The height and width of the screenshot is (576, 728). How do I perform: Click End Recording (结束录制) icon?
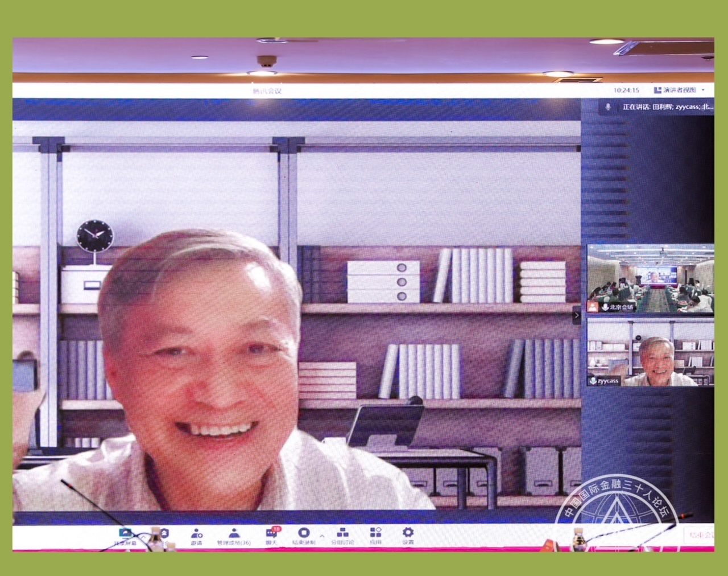304,534
